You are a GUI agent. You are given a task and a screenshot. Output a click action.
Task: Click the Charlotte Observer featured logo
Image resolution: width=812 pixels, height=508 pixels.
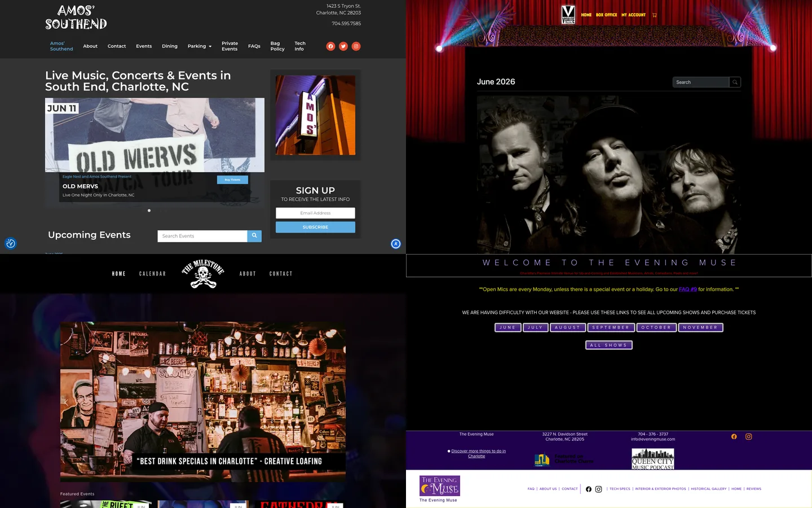[564, 459]
